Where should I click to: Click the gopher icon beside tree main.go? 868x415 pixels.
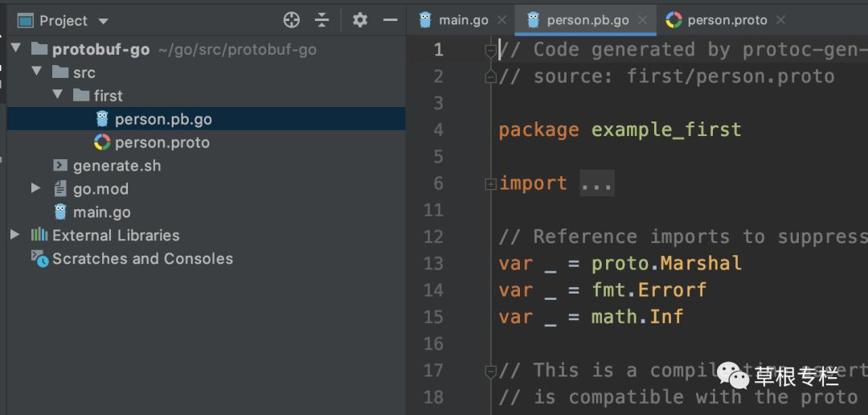[x=60, y=212]
